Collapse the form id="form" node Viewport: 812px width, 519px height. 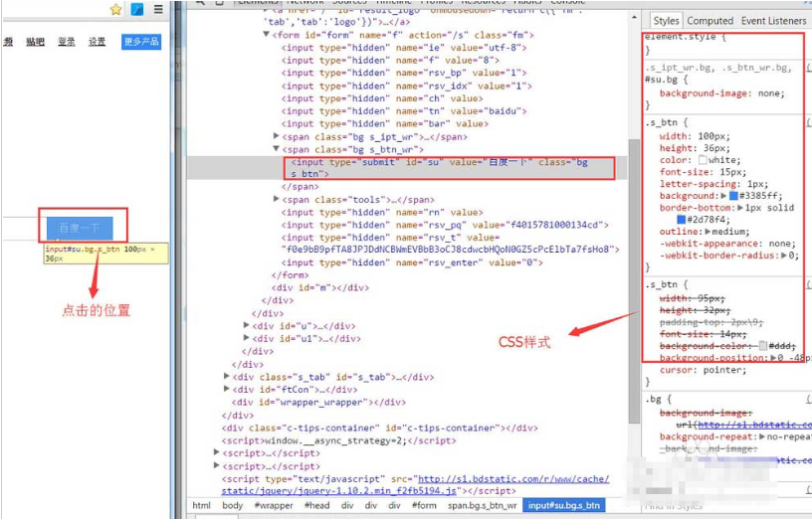pos(266,35)
